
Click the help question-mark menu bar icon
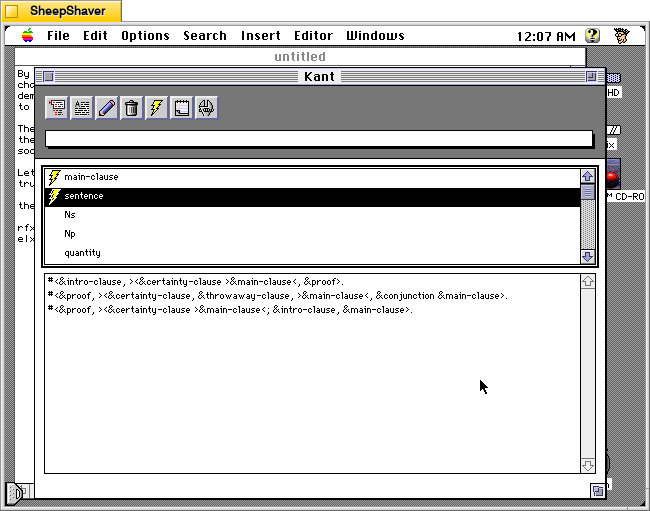click(x=592, y=36)
